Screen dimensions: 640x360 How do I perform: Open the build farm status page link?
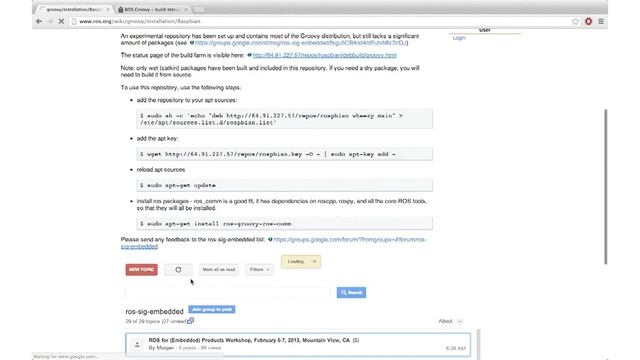[x=324, y=55]
